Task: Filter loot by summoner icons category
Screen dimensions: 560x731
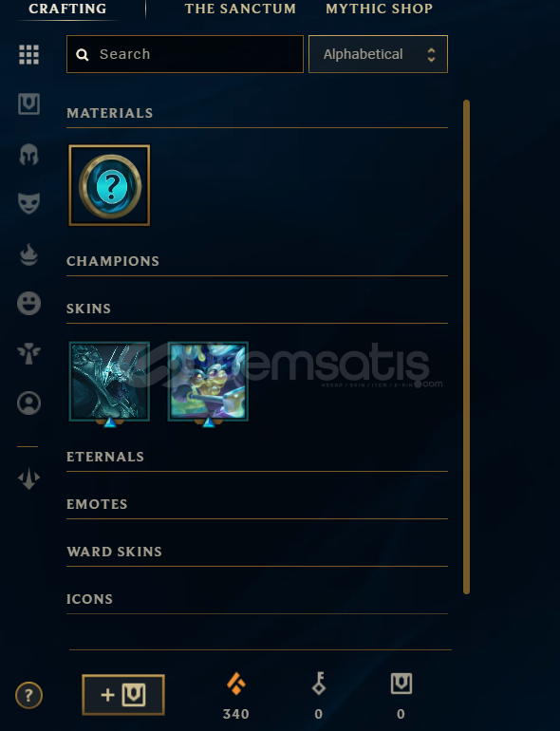Action: click(x=28, y=403)
